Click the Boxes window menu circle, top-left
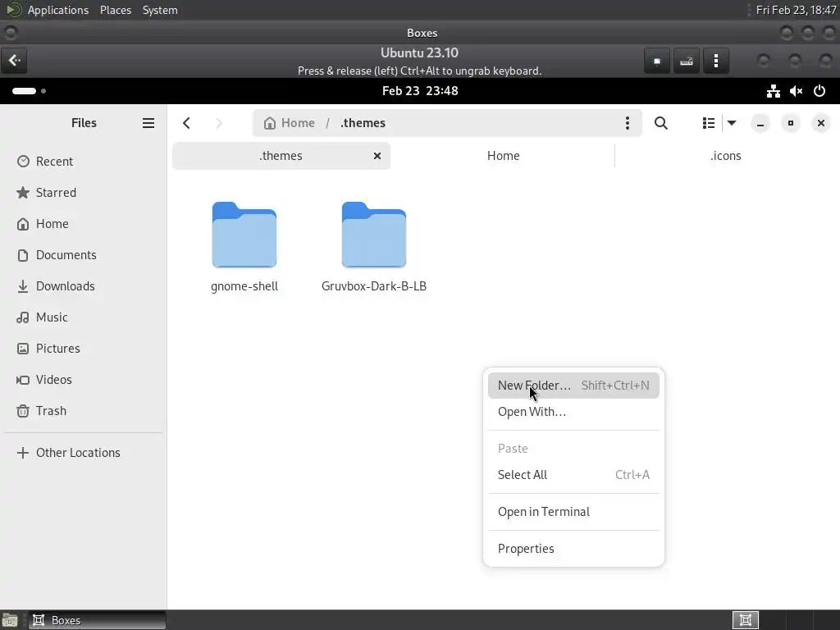 pos(10,33)
